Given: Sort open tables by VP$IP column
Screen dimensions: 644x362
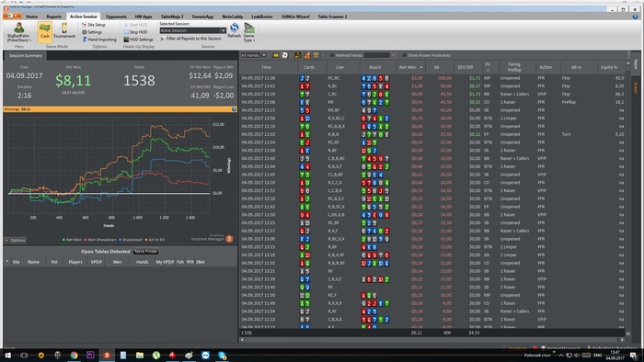Looking at the screenshot, I should (96, 262).
